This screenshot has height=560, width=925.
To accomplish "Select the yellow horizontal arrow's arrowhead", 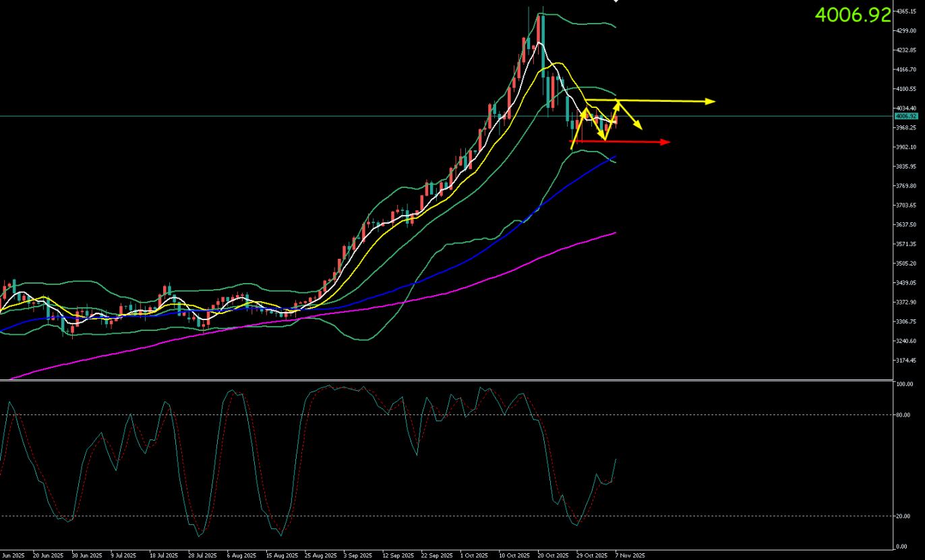I will click(711, 102).
